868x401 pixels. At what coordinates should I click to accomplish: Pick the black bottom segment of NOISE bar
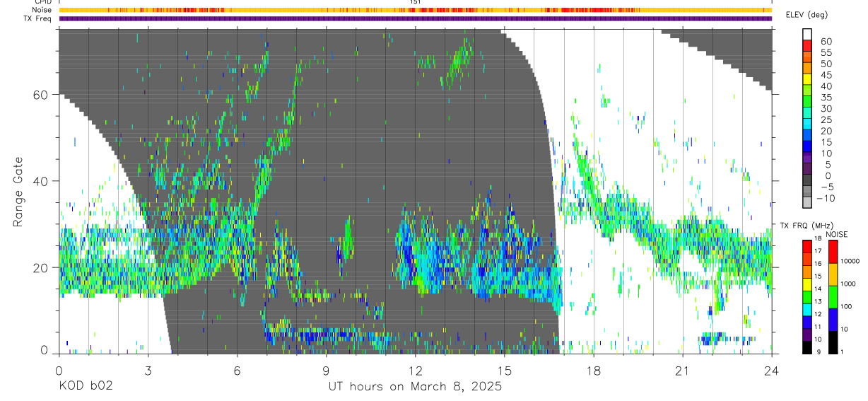click(832, 342)
